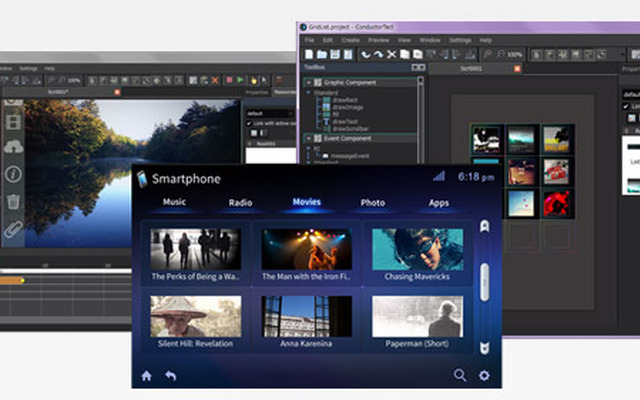The image size is (640, 400).
Task: Switch to the Apps tab on Smartphone screen
Action: [439, 203]
